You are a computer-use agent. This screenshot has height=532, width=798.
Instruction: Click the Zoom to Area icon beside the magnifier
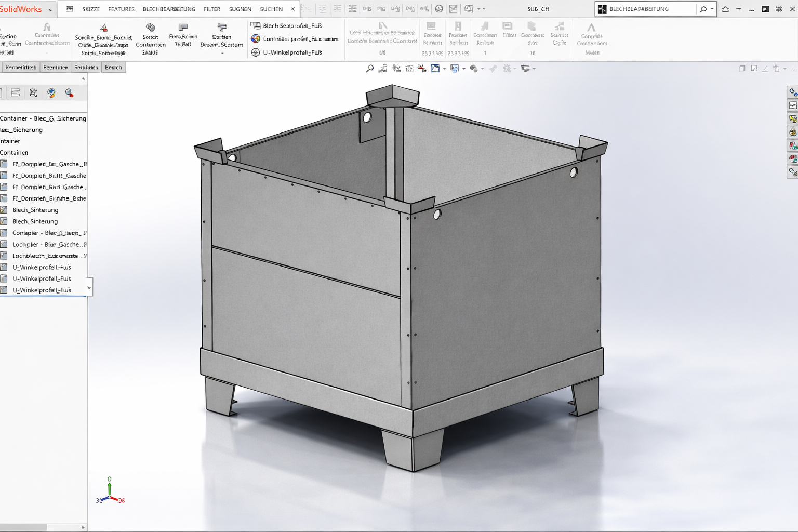pyautogui.click(x=383, y=68)
